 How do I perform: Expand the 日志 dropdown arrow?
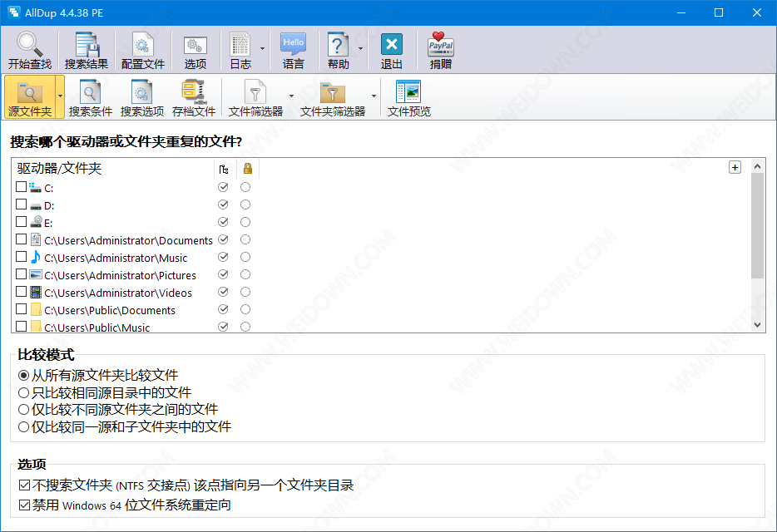click(262, 49)
